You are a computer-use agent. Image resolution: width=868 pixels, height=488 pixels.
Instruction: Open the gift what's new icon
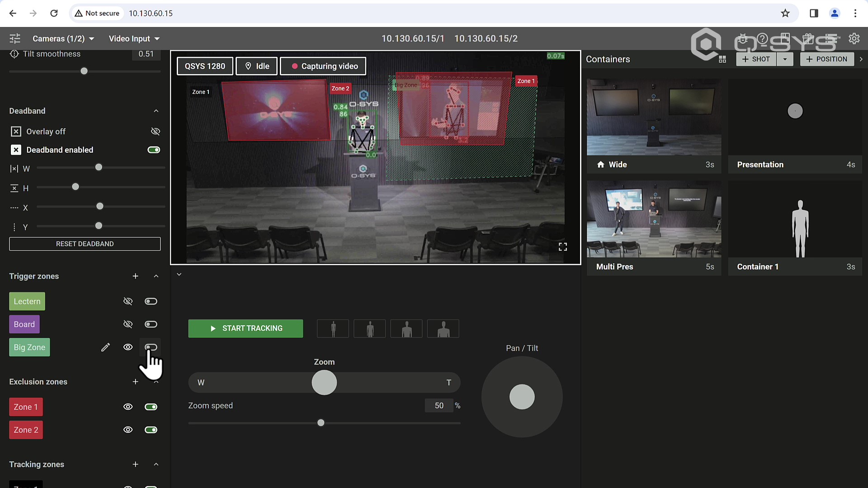pos(808,38)
